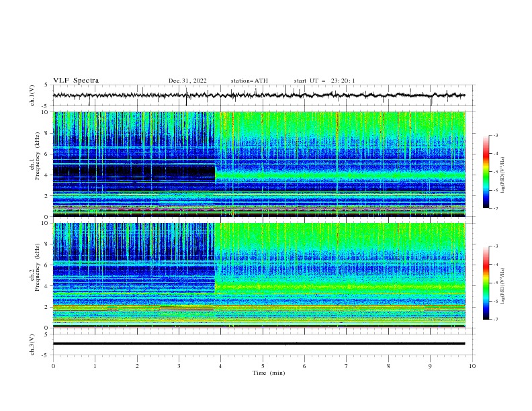This screenshot has height=411, width=532.
Task: Click the '8' tick on the time axis
Action: click(x=388, y=366)
